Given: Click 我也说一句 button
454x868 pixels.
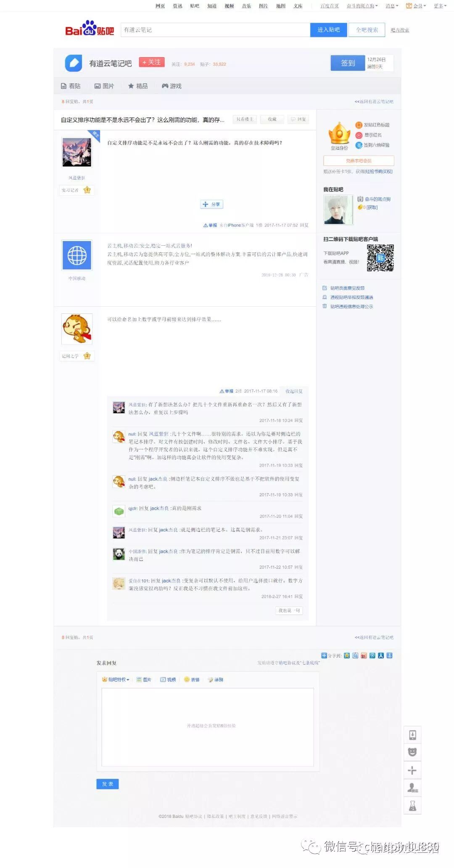Looking at the screenshot, I should (x=289, y=611).
